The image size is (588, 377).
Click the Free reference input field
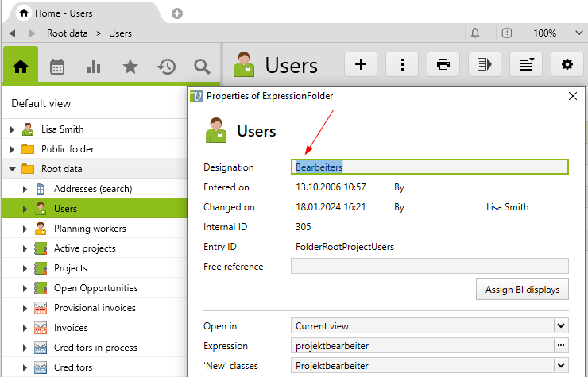[429, 267]
